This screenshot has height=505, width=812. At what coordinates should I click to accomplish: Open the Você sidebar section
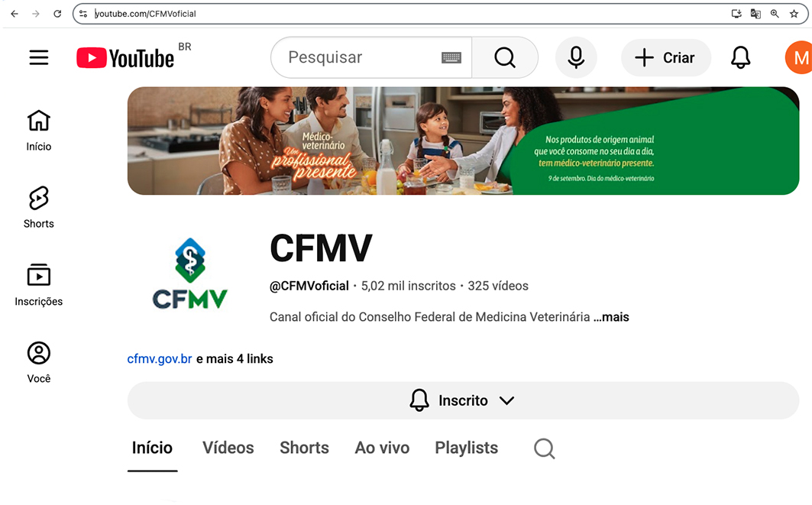(39, 363)
